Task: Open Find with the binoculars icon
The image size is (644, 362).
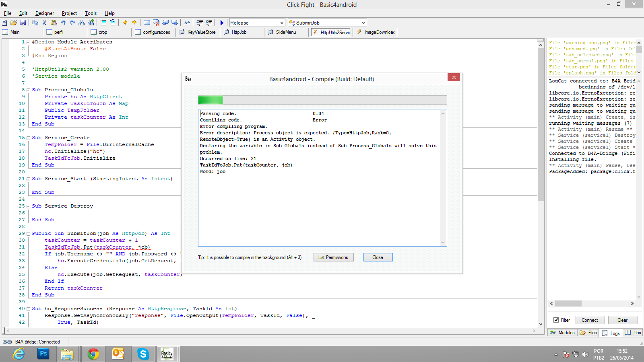Action: (82, 23)
